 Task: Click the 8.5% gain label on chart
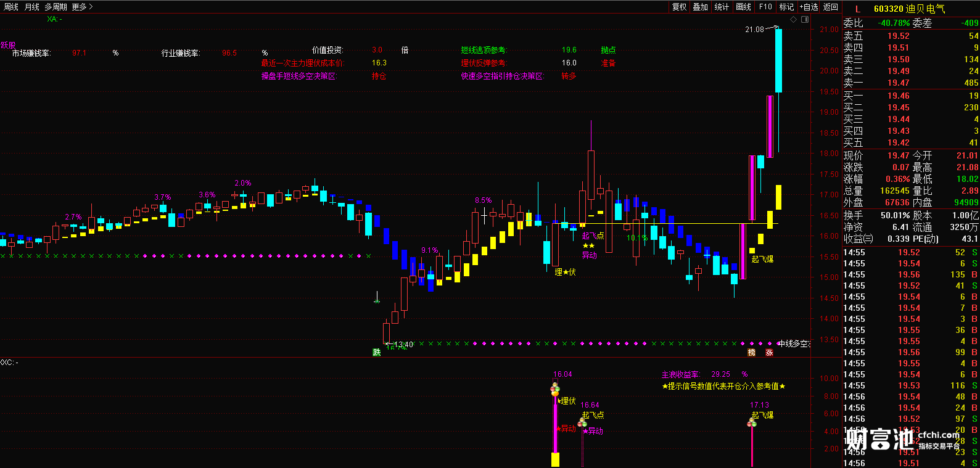(x=484, y=200)
